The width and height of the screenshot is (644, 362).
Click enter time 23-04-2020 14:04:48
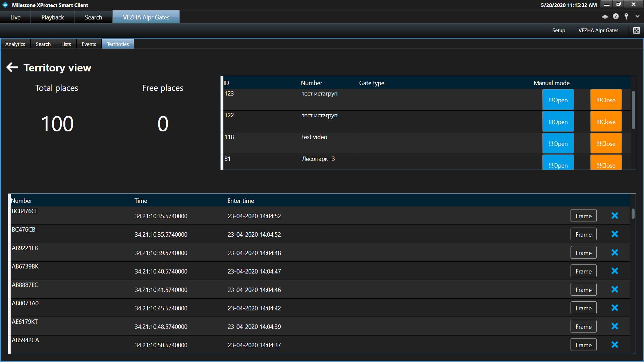pyautogui.click(x=254, y=253)
